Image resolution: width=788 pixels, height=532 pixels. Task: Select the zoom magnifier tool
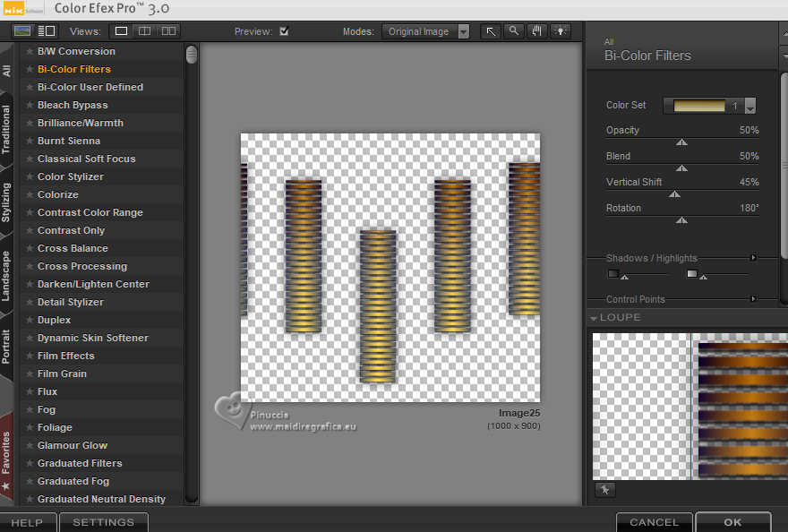(x=514, y=31)
